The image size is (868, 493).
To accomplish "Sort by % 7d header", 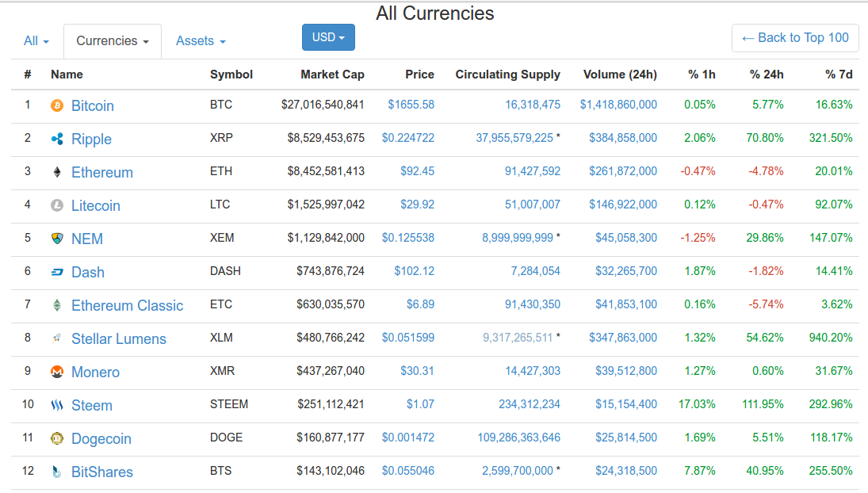I will [839, 75].
